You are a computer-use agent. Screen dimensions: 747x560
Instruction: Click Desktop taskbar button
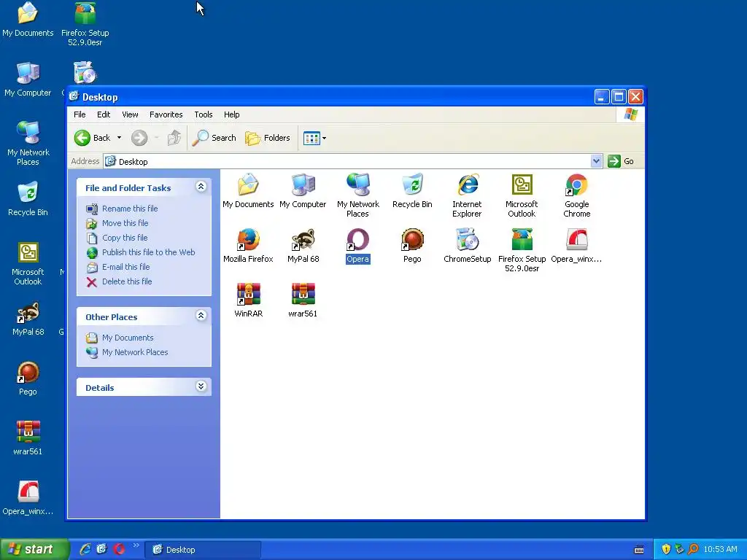tap(203, 550)
